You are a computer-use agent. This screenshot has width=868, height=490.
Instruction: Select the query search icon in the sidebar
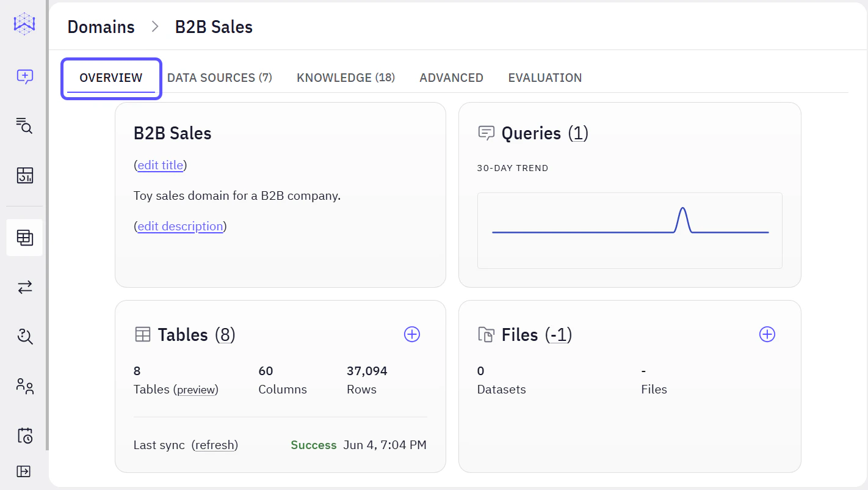23,126
